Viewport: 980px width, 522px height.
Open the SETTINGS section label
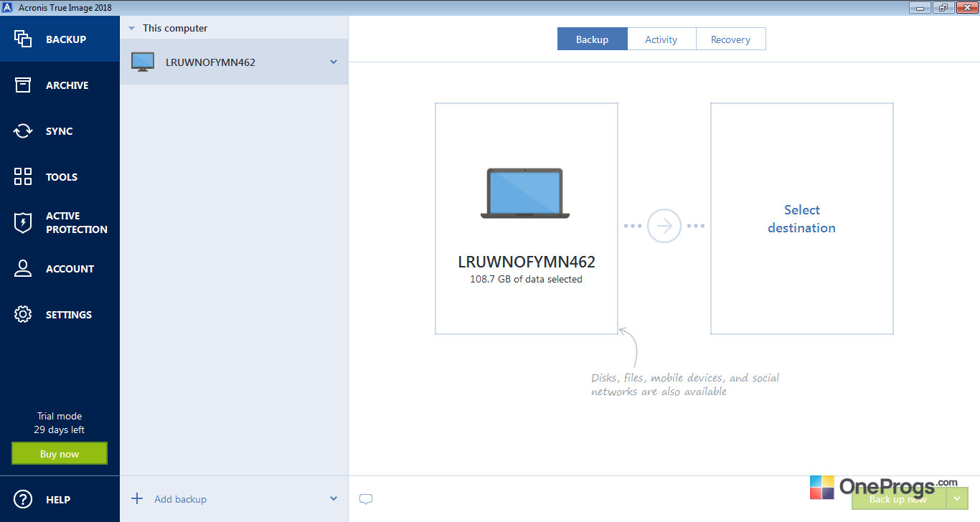(69, 315)
